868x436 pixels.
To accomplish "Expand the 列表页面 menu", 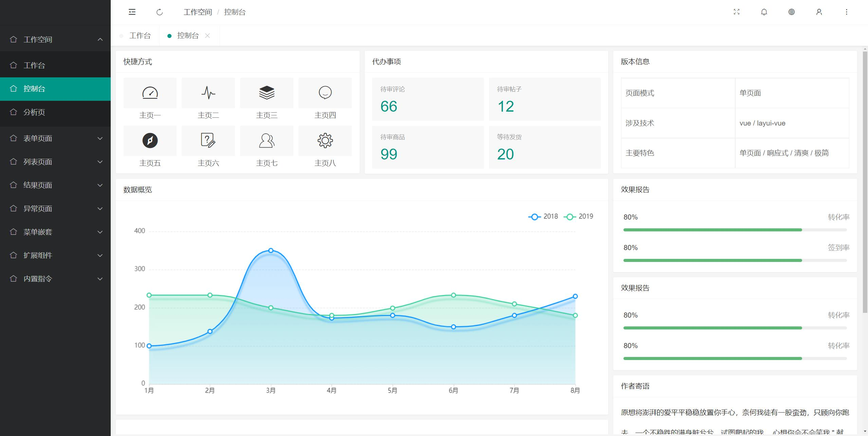I will pyautogui.click(x=55, y=162).
